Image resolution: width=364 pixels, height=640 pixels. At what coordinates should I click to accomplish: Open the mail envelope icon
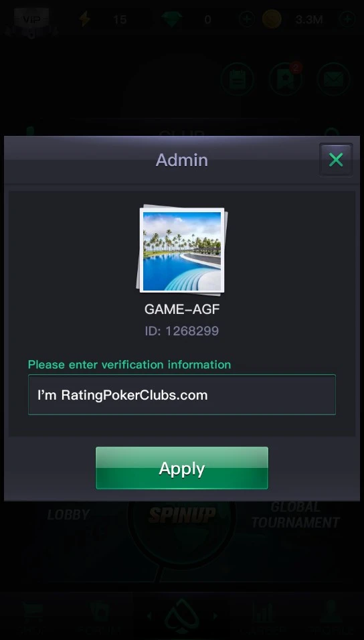pos(333,79)
